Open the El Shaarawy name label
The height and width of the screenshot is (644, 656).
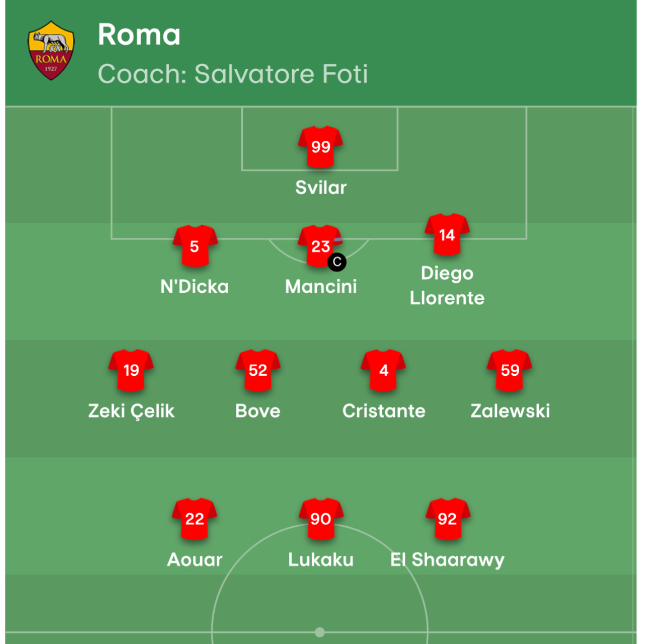tap(447, 559)
